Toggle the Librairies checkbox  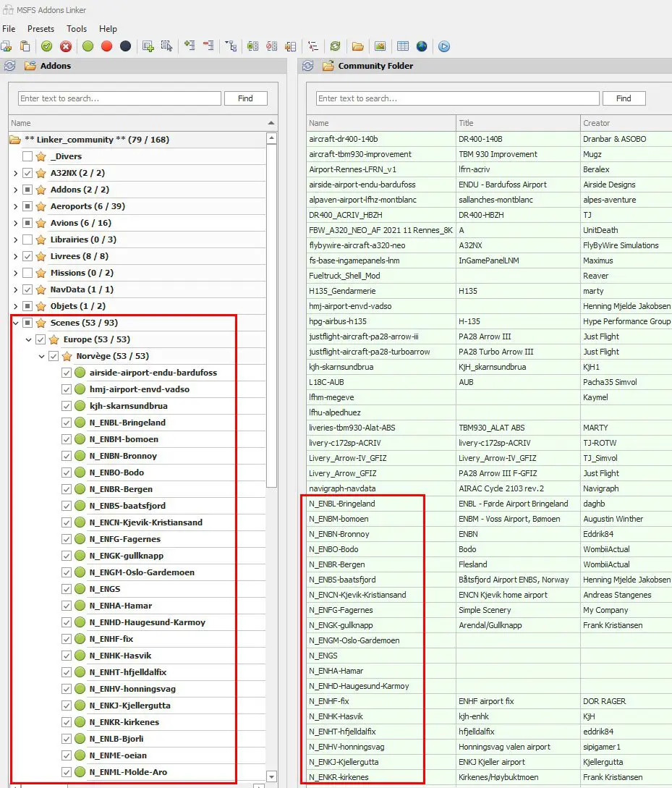(x=27, y=240)
